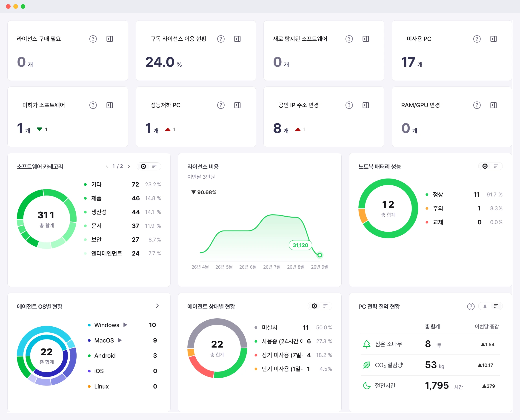The image size is (520, 420).
Task: Select 장기 미사용 agent status legend
Action: coord(293,355)
